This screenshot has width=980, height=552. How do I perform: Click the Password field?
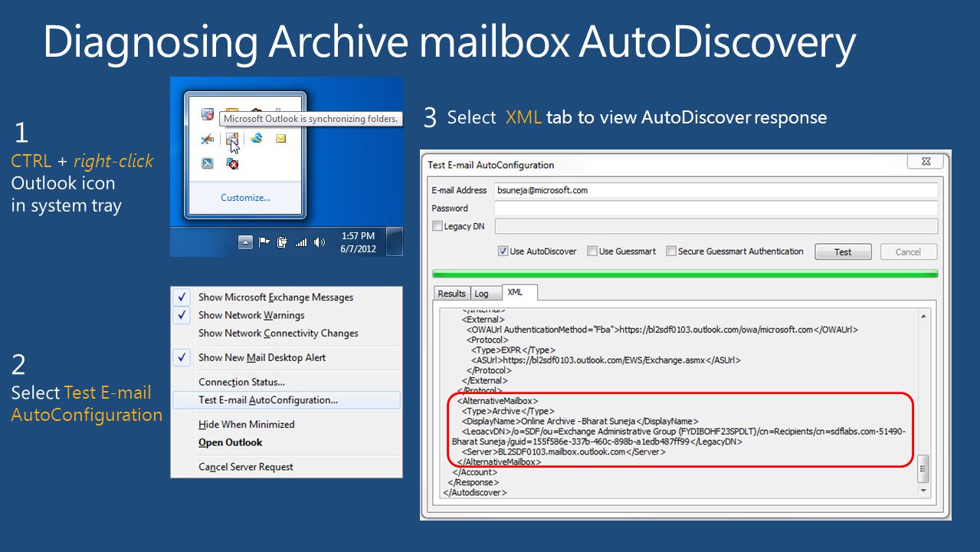[716, 209]
